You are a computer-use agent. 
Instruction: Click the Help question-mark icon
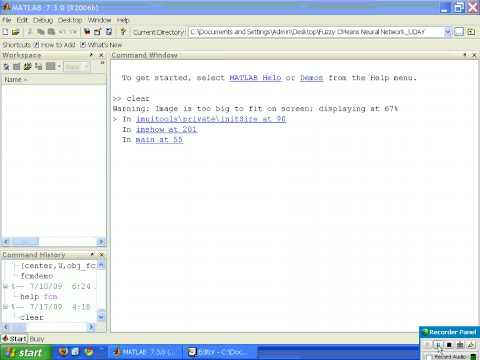tap(123, 32)
